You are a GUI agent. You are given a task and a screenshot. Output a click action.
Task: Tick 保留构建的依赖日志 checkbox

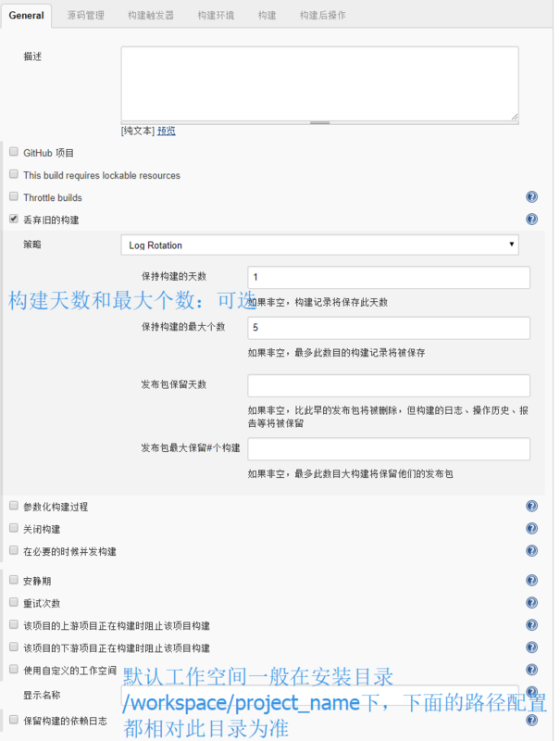(x=14, y=720)
